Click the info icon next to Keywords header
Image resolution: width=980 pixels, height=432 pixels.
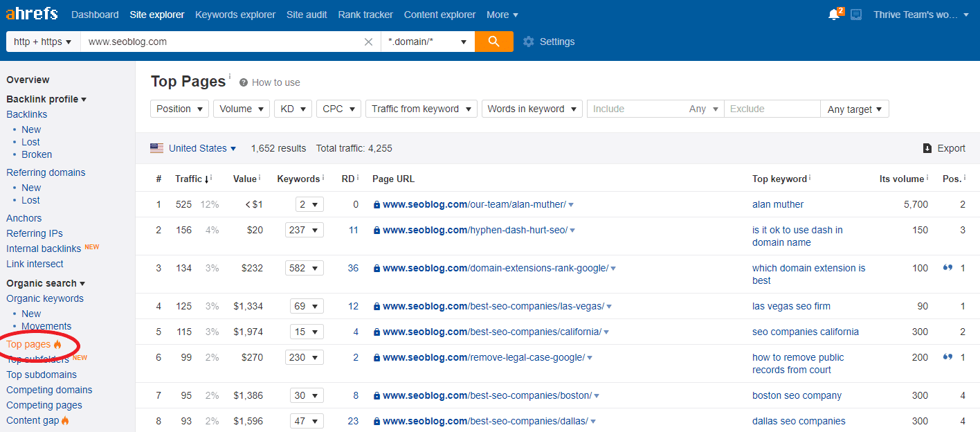pyautogui.click(x=323, y=178)
